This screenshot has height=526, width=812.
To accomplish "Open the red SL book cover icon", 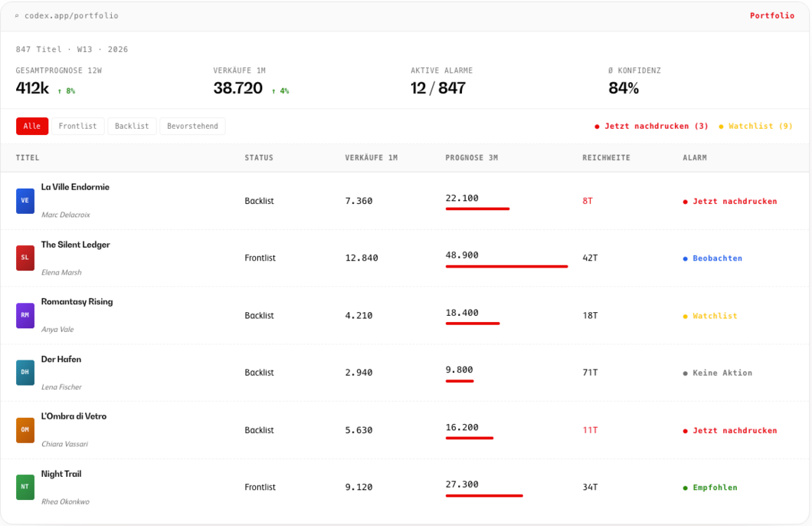I will tap(25, 258).
